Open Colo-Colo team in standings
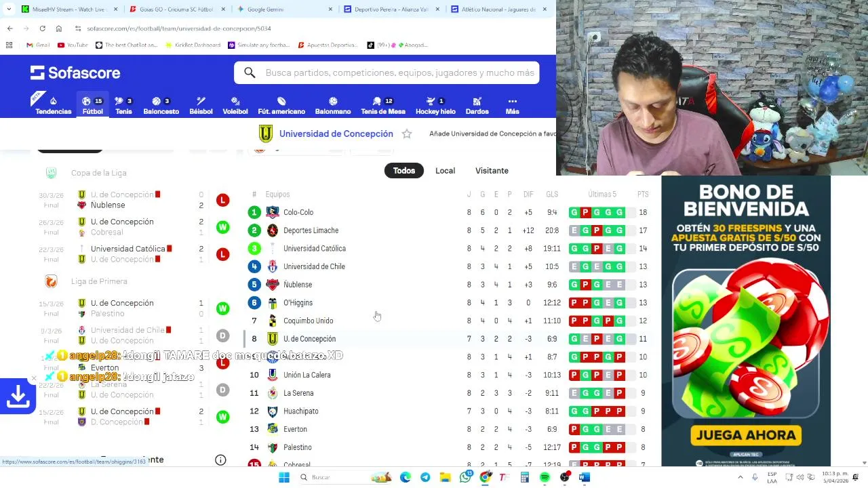The width and height of the screenshot is (868, 488). 298,212
